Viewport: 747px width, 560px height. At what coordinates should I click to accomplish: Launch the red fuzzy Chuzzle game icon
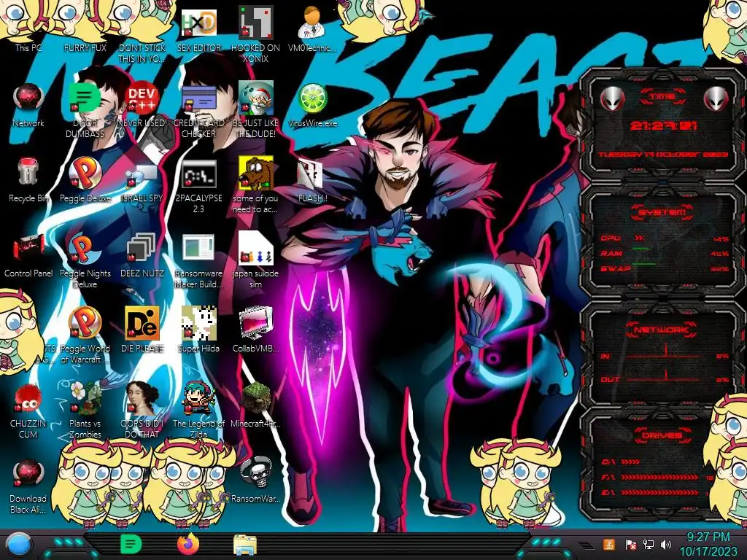click(28, 398)
